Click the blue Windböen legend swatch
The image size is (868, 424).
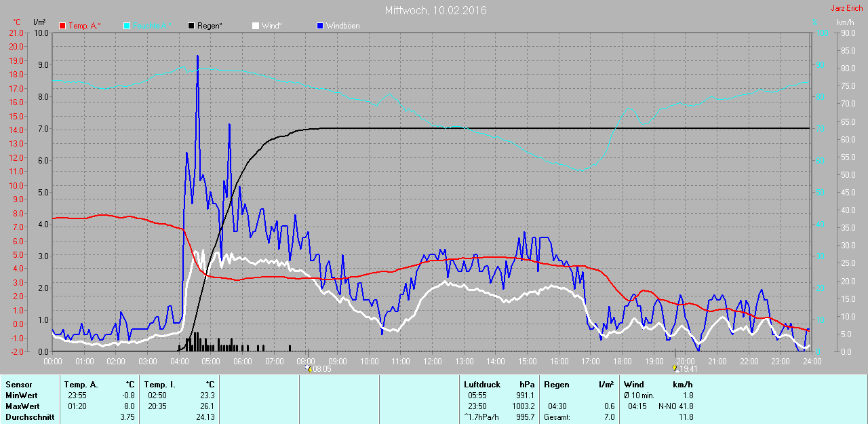point(320,26)
